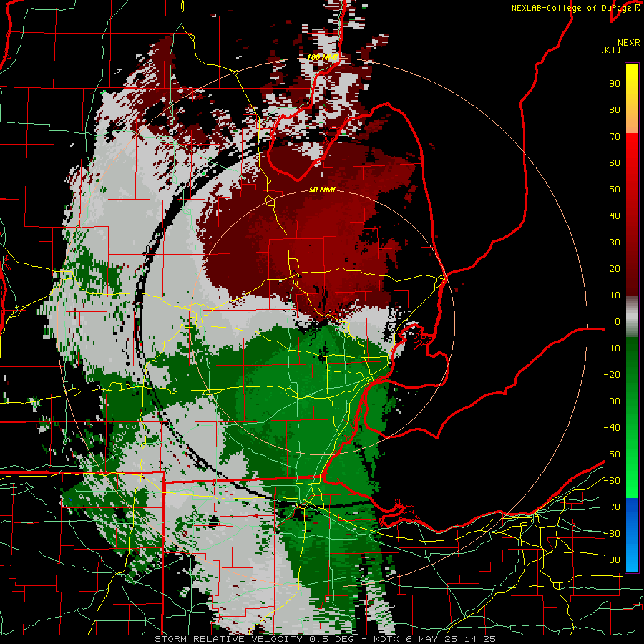Click the gray zero-velocity segment of color bar
The width and height of the screenshot is (644, 644).
[632, 317]
